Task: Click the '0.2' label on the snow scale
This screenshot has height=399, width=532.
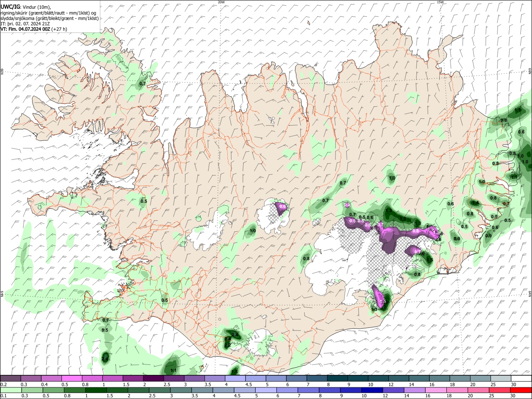Action: 3,384
